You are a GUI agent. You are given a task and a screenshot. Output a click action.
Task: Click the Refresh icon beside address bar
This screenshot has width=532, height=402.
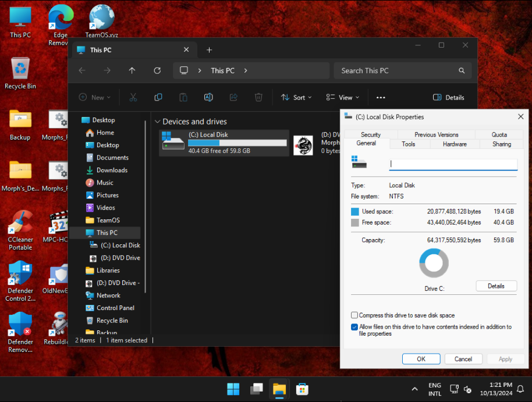[157, 70]
